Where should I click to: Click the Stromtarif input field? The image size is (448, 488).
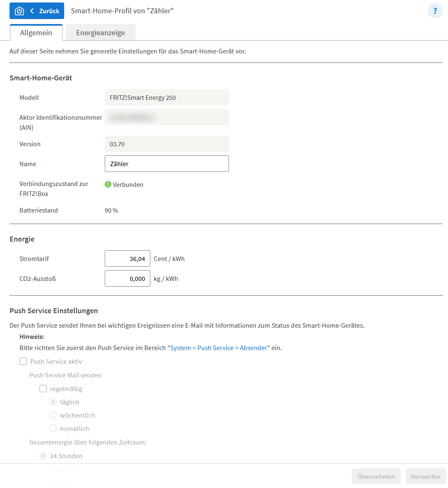click(128, 258)
